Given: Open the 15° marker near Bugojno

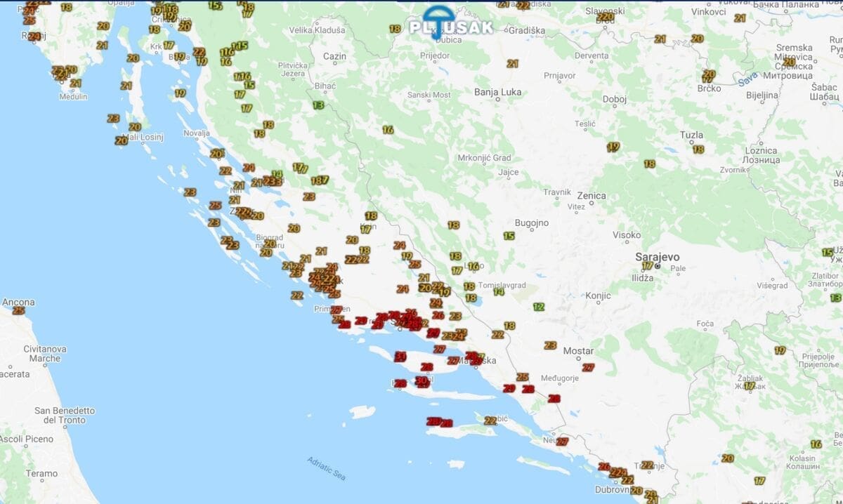Looking at the screenshot, I should tap(509, 236).
